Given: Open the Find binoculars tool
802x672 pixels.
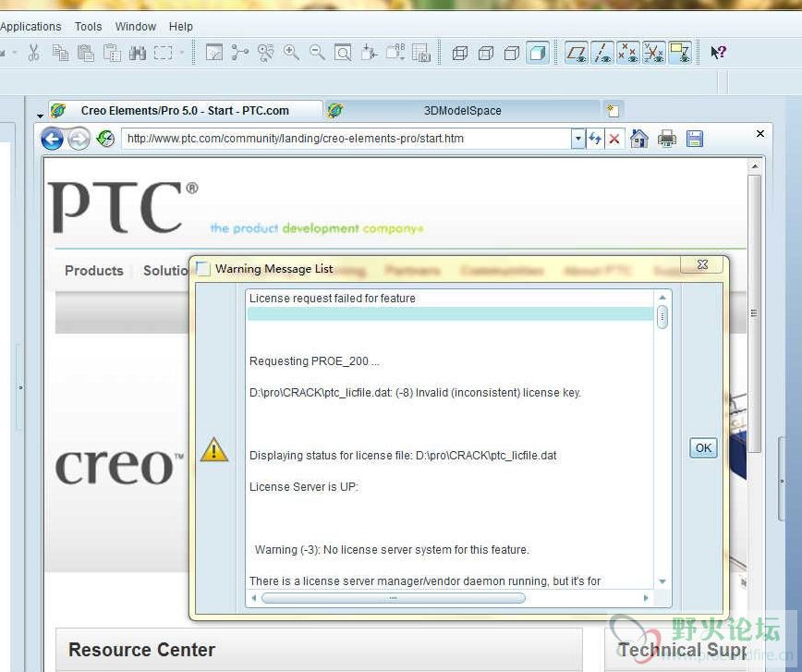Looking at the screenshot, I should click(x=137, y=53).
